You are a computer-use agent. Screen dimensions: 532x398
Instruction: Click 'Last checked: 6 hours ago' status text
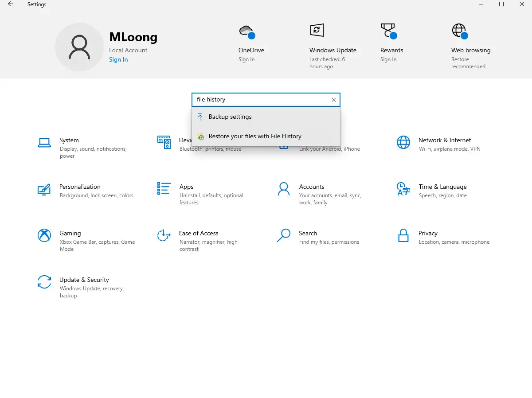327,63
